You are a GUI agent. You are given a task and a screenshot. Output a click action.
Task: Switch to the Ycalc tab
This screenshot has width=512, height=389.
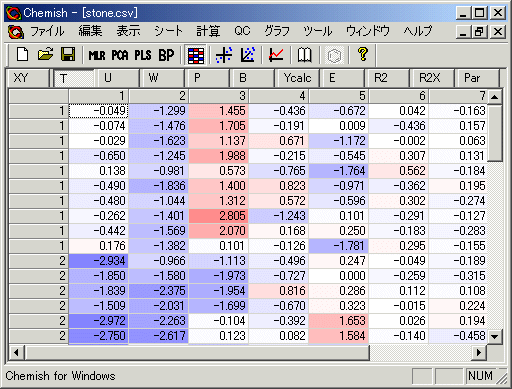tap(297, 78)
